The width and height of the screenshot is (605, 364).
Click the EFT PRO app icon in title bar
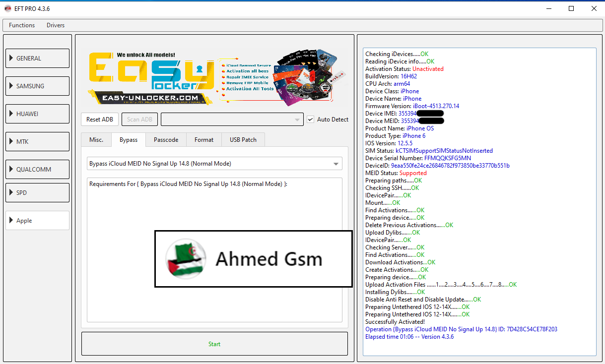[x=8, y=8]
